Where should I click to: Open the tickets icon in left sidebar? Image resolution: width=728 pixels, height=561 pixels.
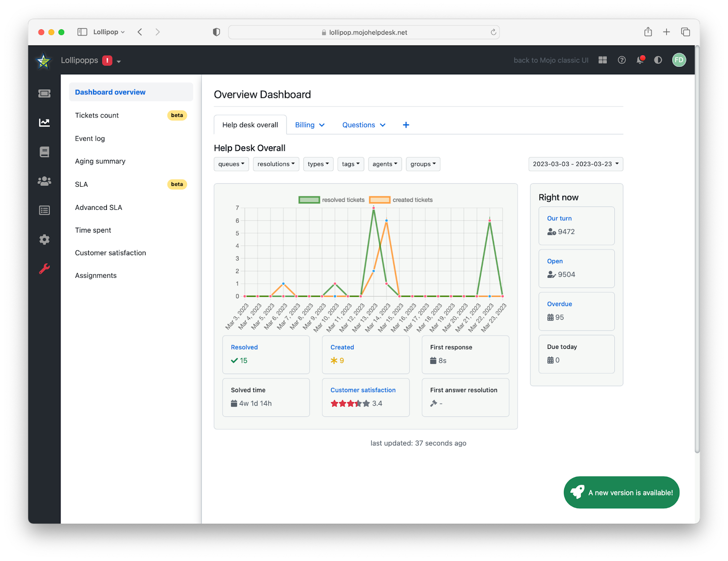44,93
